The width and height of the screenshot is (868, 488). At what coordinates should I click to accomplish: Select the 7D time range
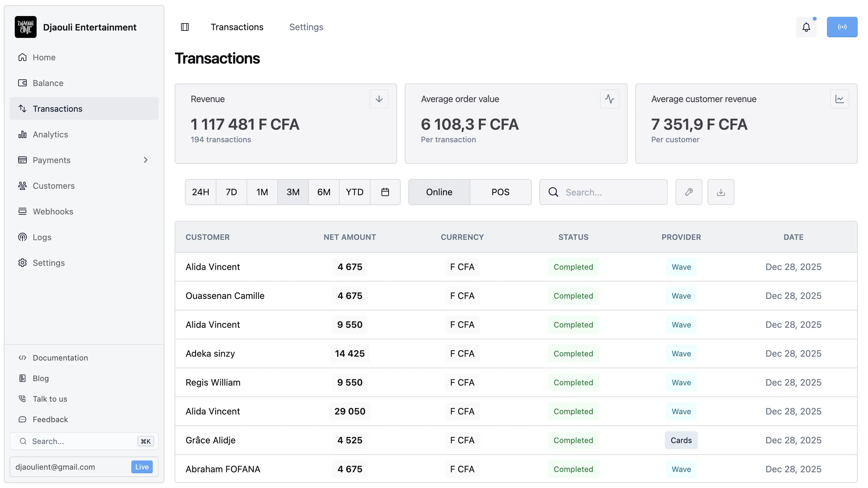coord(231,192)
